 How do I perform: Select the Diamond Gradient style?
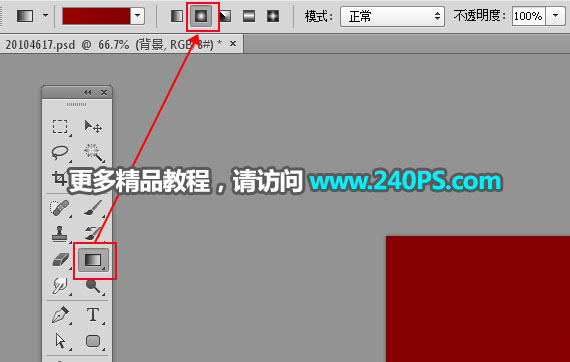tap(273, 16)
